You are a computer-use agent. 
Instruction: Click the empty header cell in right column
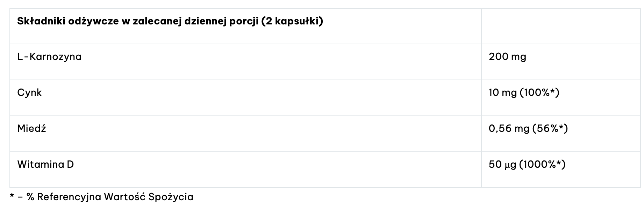(x=561, y=27)
